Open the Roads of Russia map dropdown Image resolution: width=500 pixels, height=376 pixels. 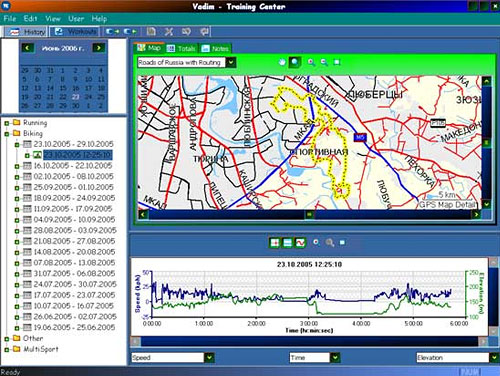231,62
